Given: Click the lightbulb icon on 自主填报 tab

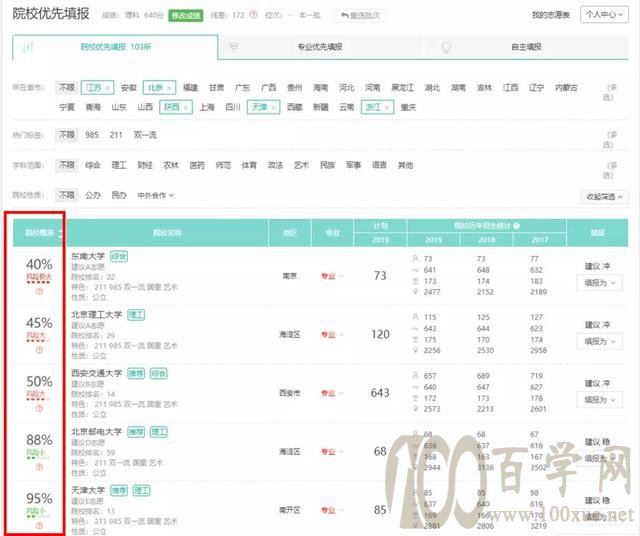Looking at the screenshot, I should tap(446, 47).
